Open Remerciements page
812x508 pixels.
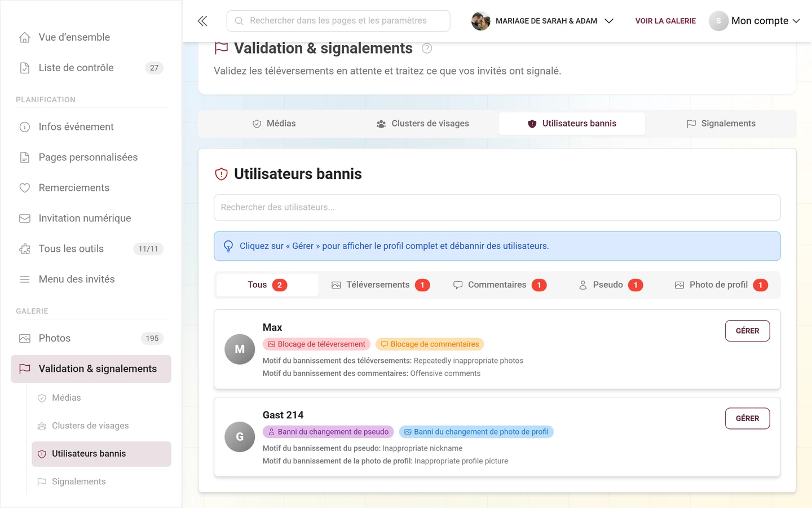[91, 188]
